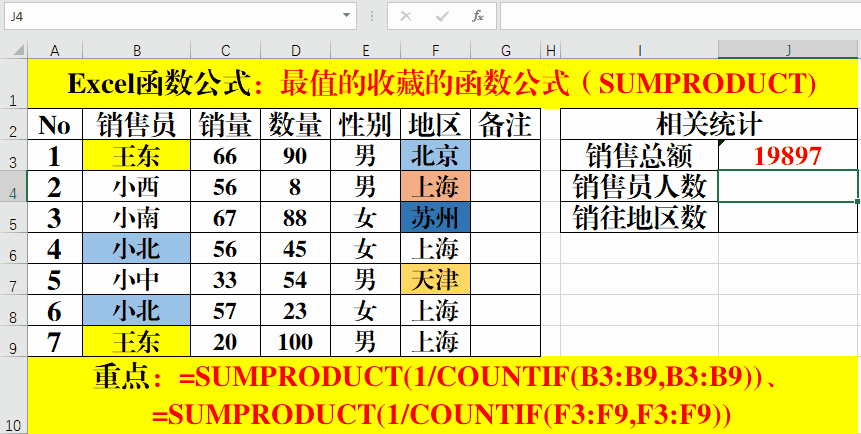Select the sales value 20 cell

tap(226, 341)
